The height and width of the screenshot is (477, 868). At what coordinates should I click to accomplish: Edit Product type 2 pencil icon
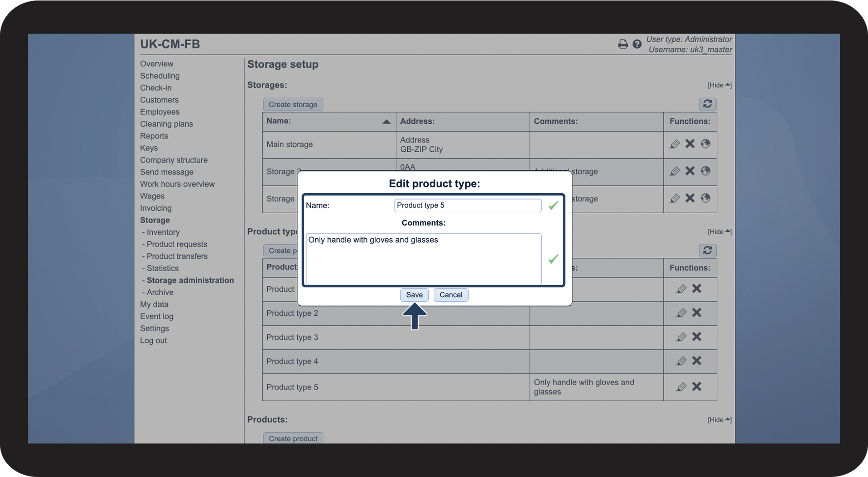click(x=681, y=313)
